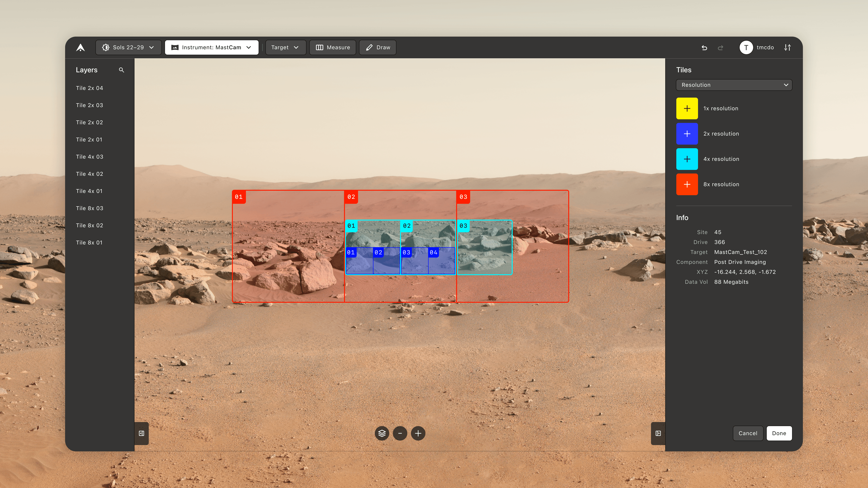The height and width of the screenshot is (488, 868).
Task: Click the Drive value 366
Action: pyautogui.click(x=719, y=242)
